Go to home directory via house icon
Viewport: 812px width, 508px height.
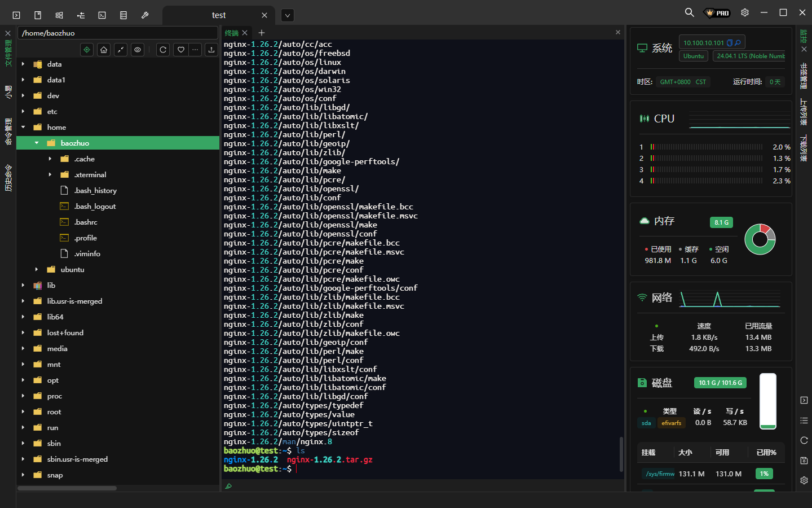point(104,50)
